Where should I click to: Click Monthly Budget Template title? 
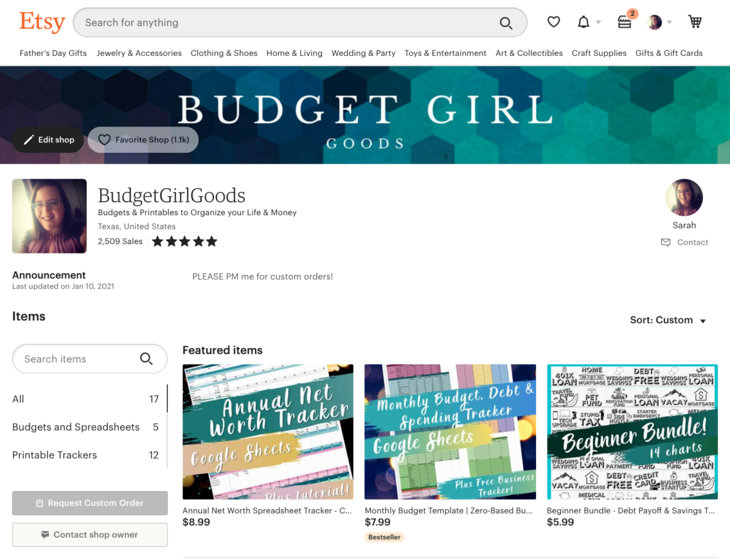tap(448, 510)
